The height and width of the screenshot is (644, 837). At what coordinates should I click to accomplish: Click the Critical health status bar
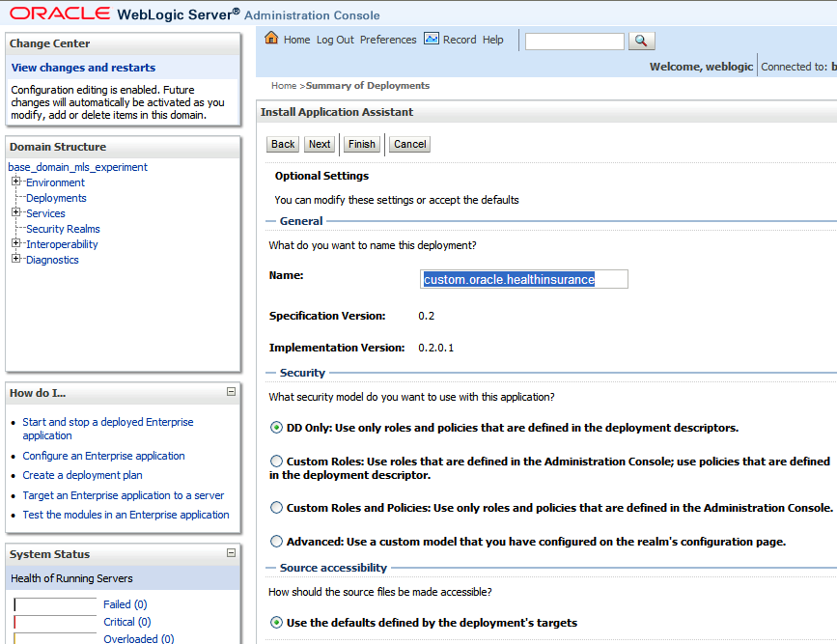click(55, 622)
